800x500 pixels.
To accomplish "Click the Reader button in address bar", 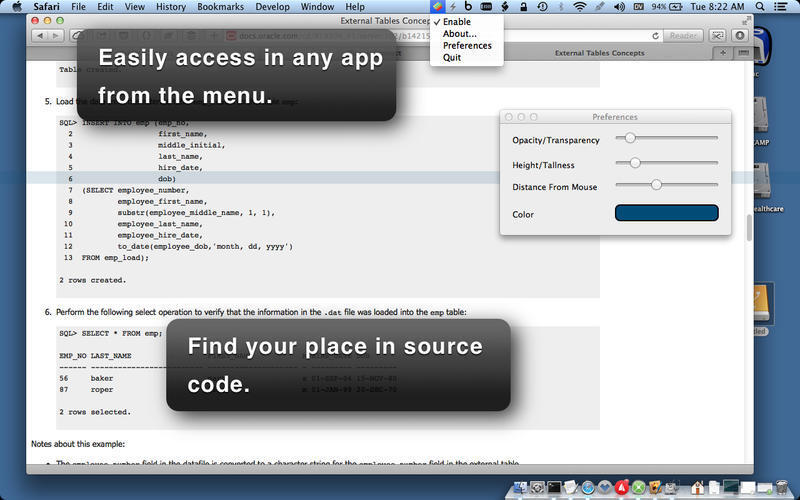I will [683, 36].
